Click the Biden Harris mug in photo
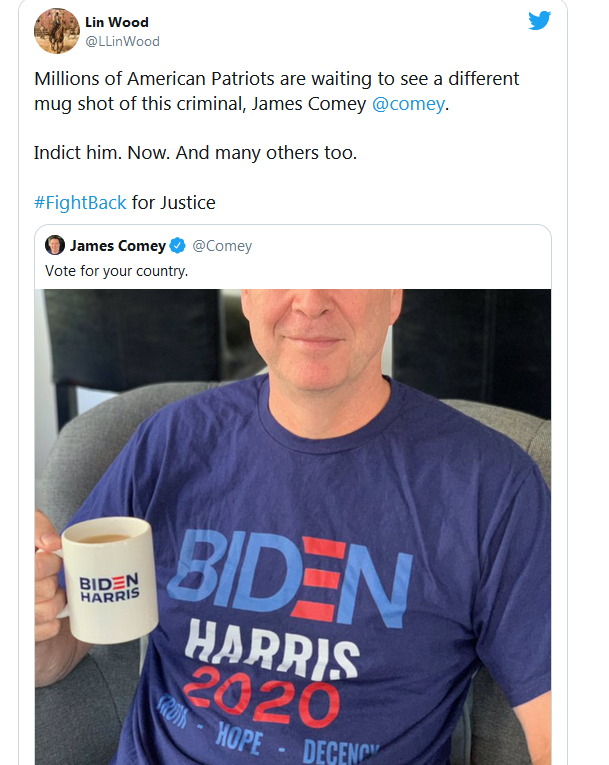 (110, 580)
